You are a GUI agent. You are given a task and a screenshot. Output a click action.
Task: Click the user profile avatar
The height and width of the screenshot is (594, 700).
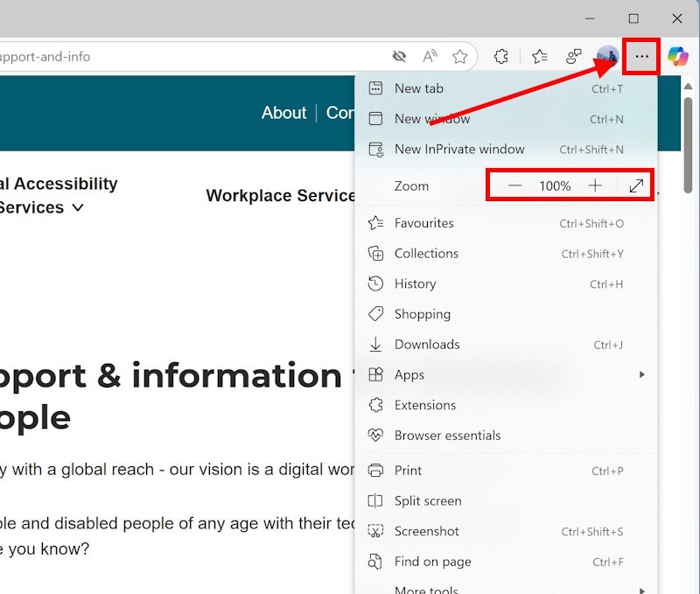pos(606,57)
